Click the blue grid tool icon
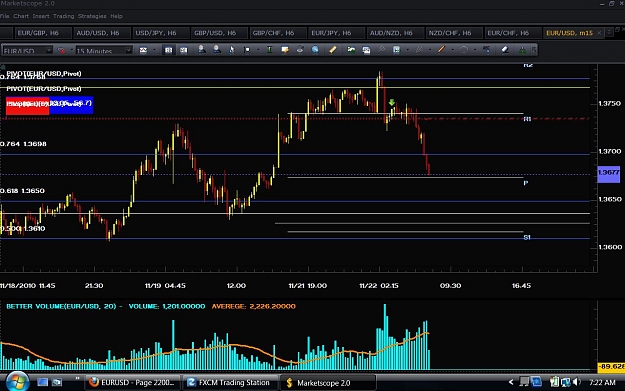Image resolution: width=625 pixels, height=391 pixels. point(396,50)
